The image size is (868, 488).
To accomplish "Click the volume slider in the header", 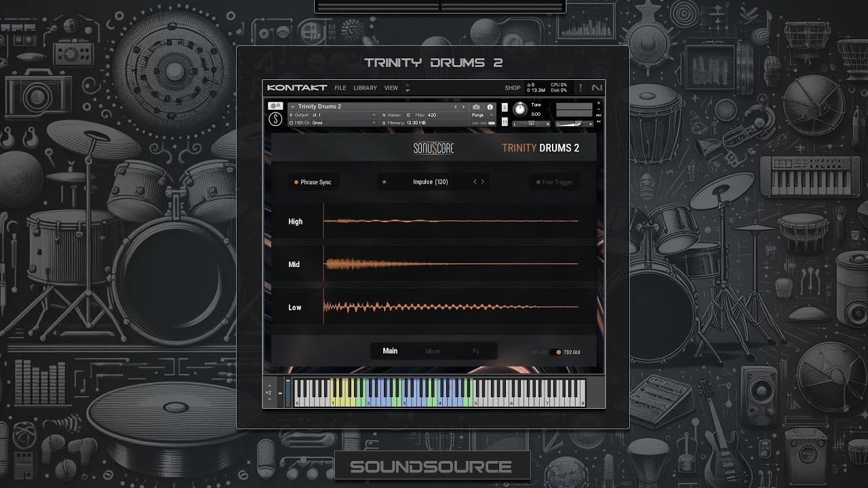I will [x=574, y=123].
